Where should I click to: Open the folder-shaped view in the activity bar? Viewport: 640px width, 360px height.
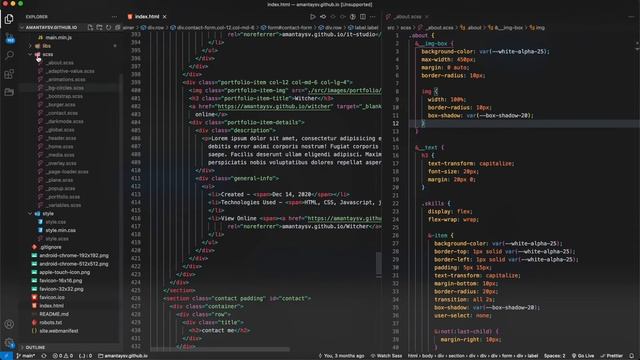[9, 92]
